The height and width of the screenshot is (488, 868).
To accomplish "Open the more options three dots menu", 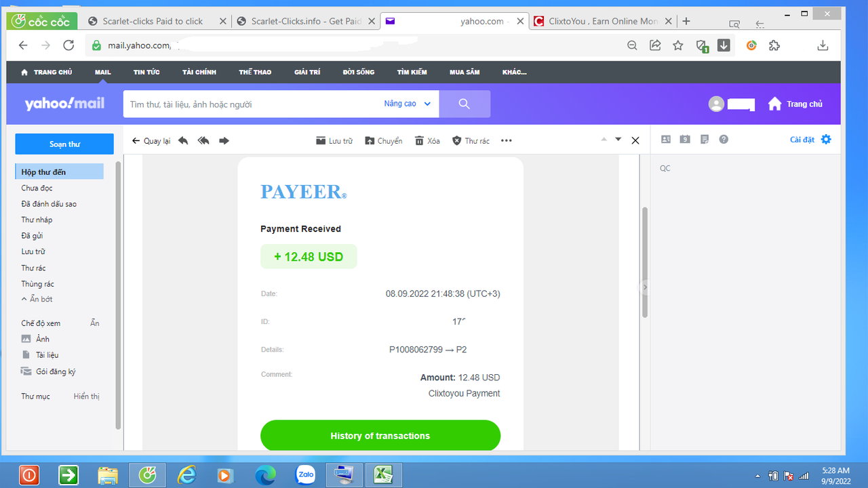I will [x=507, y=140].
